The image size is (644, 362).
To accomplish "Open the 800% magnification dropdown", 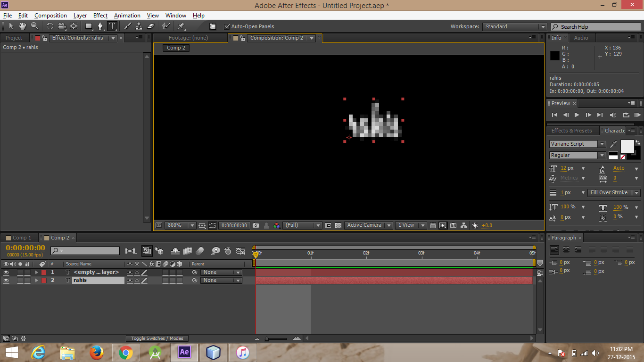I will point(180,225).
